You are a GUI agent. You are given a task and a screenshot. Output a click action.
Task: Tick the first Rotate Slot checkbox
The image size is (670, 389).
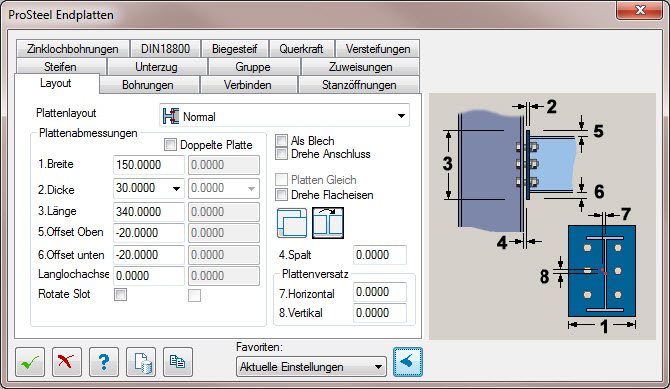(120, 294)
